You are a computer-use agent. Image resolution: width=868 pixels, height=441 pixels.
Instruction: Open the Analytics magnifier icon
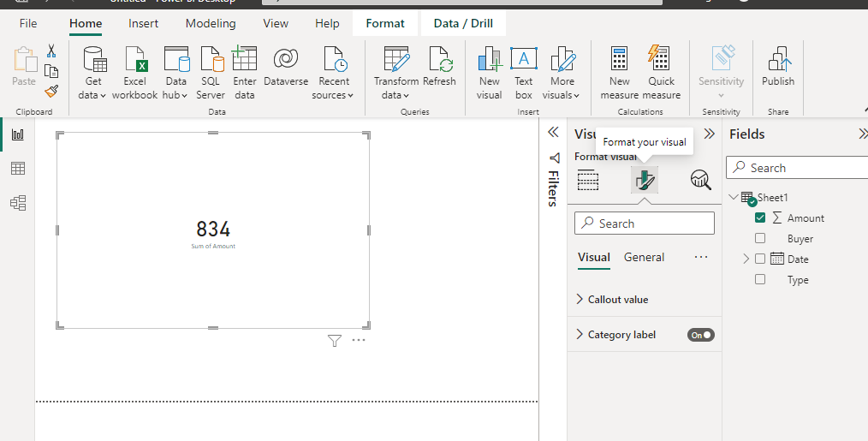(701, 180)
